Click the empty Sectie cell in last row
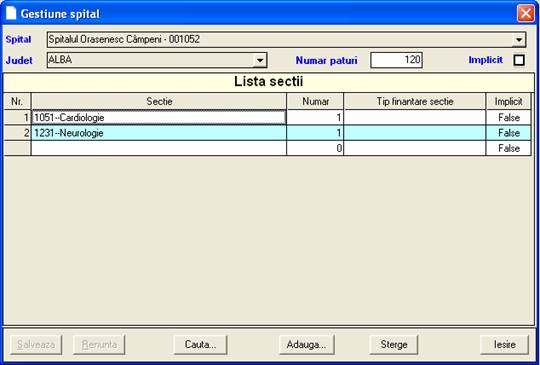Screen dimensions: 540x365 pos(159,148)
